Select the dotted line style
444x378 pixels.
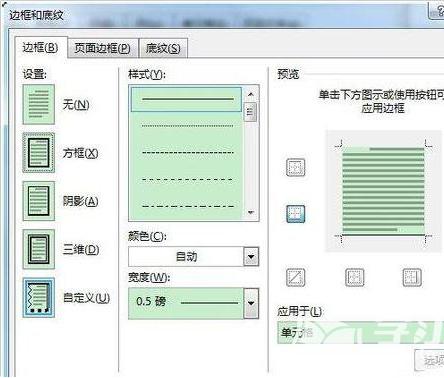click(x=187, y=126)
